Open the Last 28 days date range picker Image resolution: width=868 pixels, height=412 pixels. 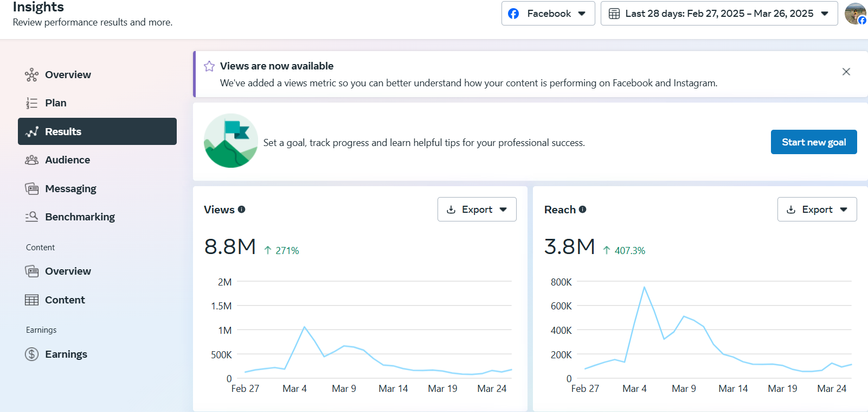coord(718,14)
